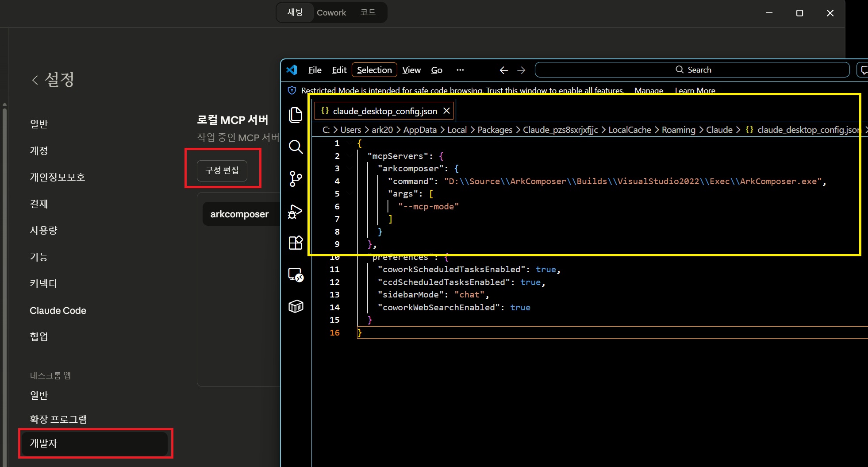Switch to the 채팅 tab in Claude

pyautogui.click(x=295, y=12)
